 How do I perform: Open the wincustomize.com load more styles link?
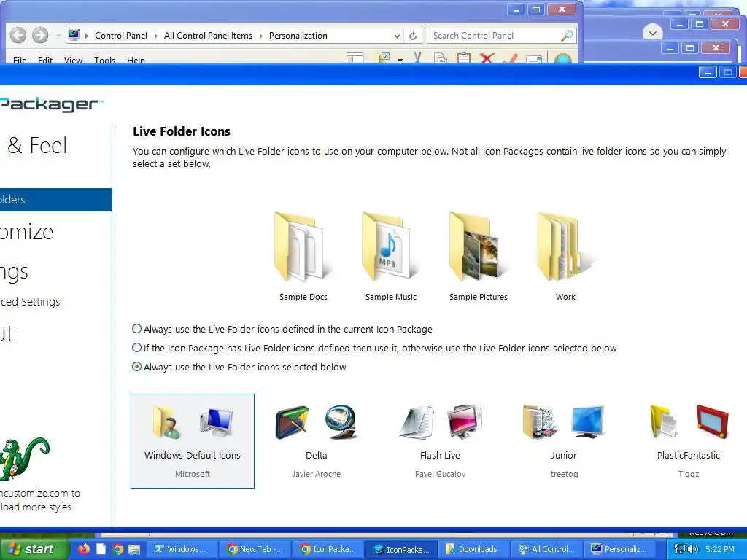pos(40,500)
